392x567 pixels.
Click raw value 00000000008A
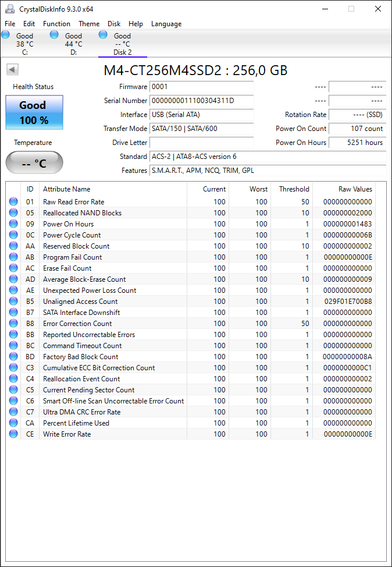tap(348, 356)
